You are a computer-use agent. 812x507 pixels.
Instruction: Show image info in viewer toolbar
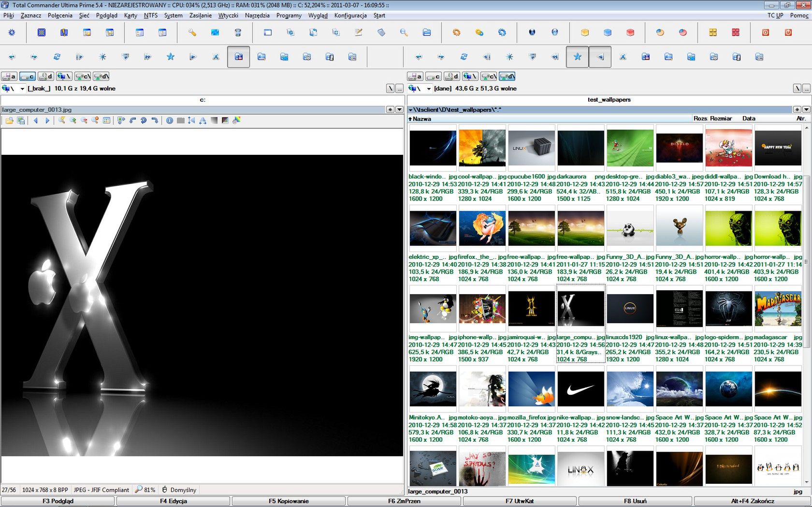point(169,120)
